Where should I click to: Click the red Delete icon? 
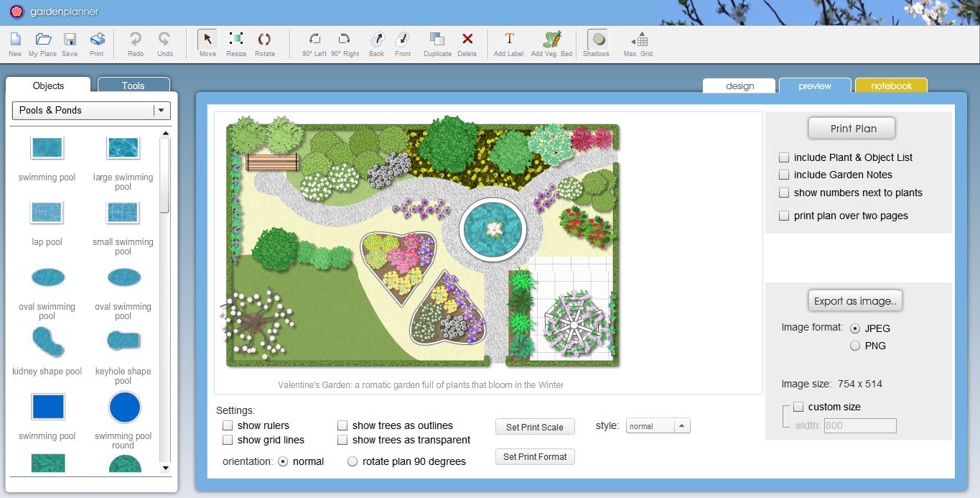coord(467,40)
